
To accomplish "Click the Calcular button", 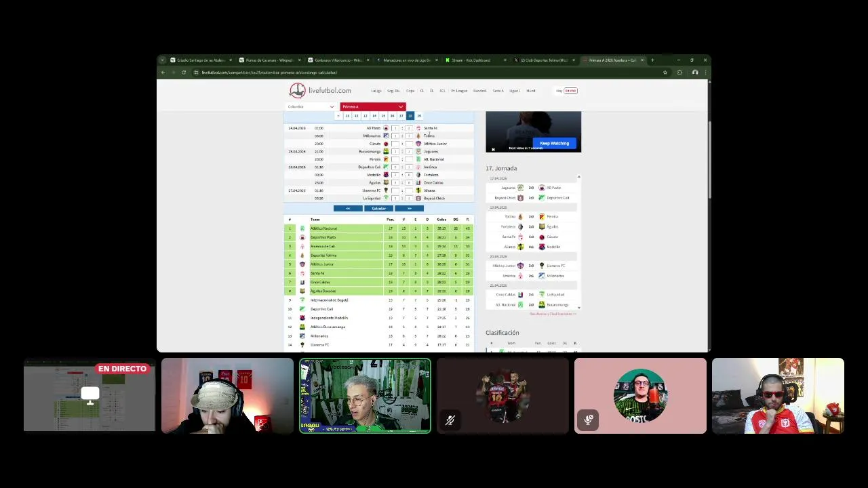I will click(x=378, y=209).
